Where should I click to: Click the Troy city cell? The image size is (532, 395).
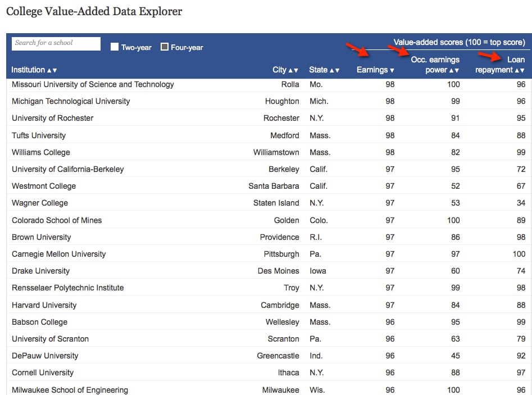(292, 288)
